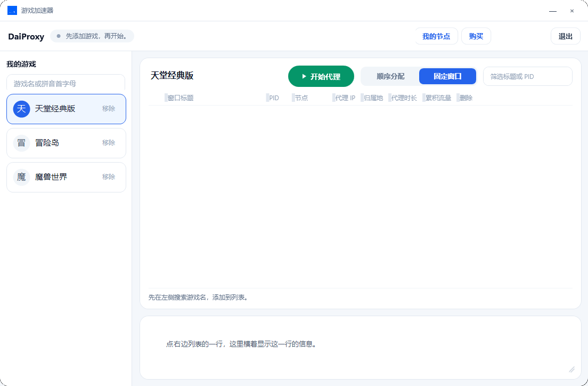
Task: Remove 魔兽世界 from game list
Action: tap(109, 177)
